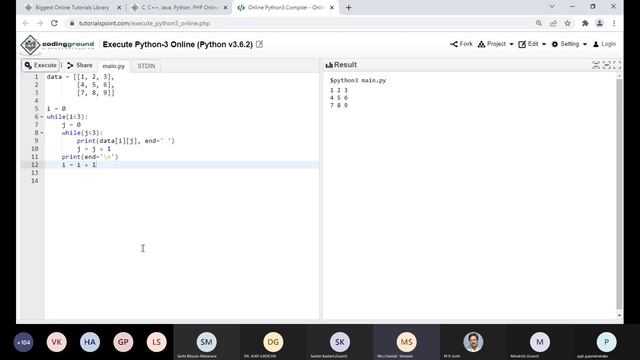Click the LS participant avatar
Image resolution: width=640 pixels, height=360 pixels.
(x=156, y=342)
